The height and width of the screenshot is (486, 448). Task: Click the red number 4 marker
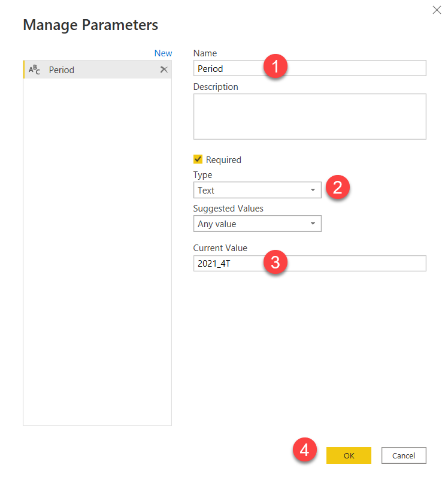pos(305,450)
